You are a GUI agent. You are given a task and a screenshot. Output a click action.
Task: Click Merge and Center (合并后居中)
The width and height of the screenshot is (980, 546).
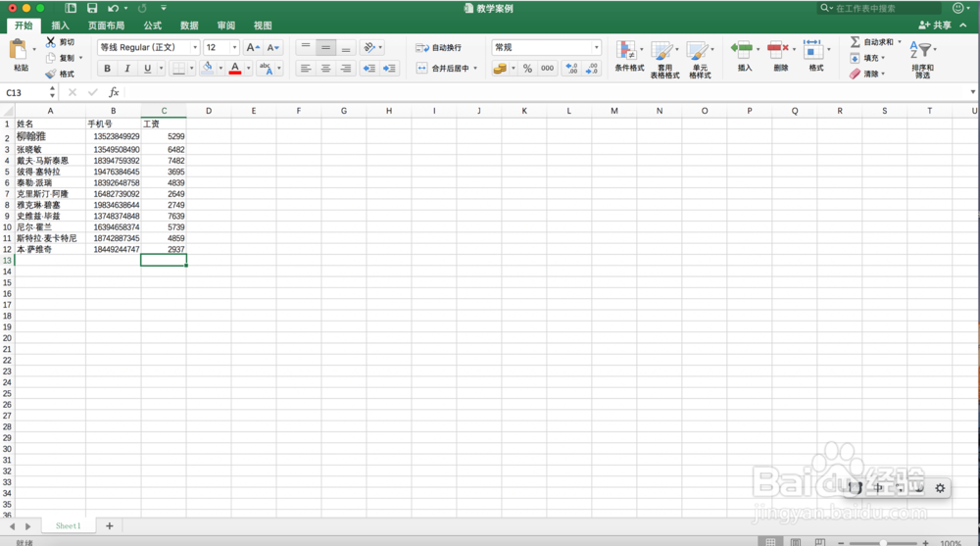tap(443, 69)
